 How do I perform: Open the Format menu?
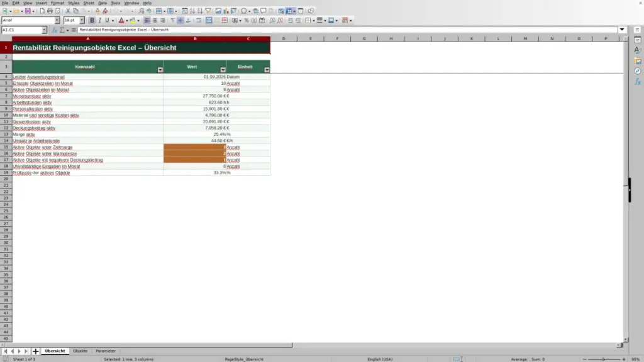(x=57, y=3)
